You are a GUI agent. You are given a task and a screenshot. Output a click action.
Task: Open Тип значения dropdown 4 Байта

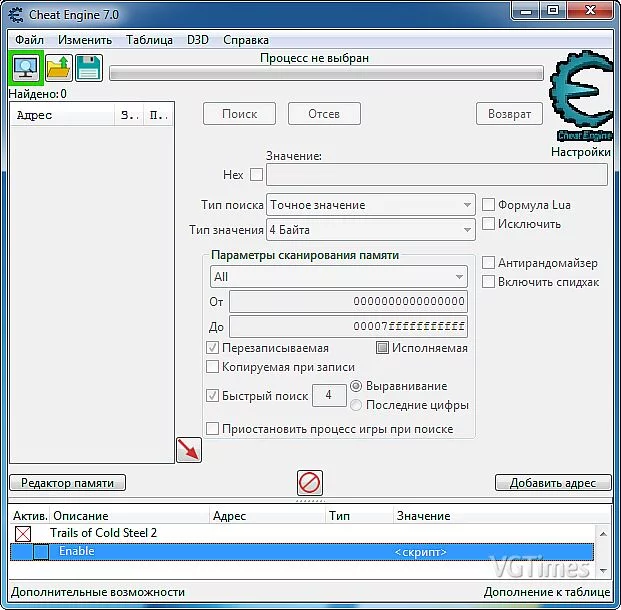(371, 230)
